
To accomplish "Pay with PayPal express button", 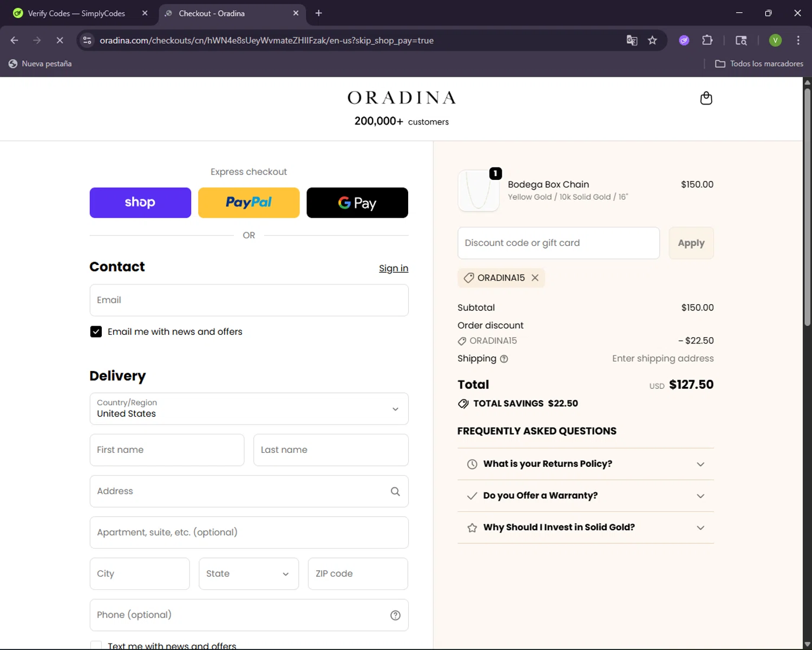I will pyautogui.click(x=249, y=203).
